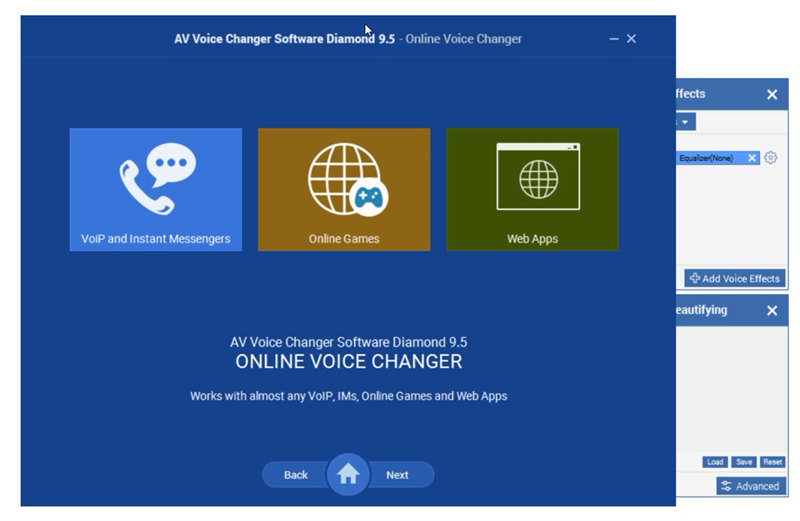Click the ONLINE VOICE CHANGER heading

[348, 362]
